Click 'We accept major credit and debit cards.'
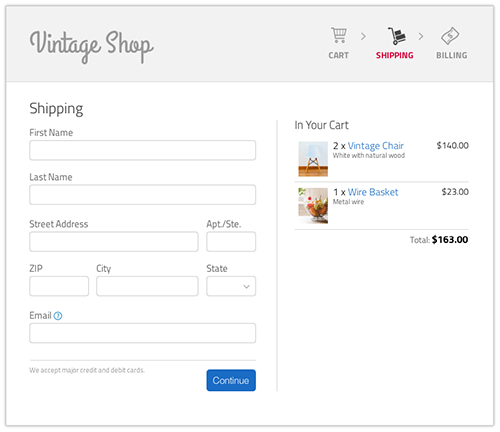The width and height of the screenshot is (500, 432). pyautogui.click(x=87, y=370)
